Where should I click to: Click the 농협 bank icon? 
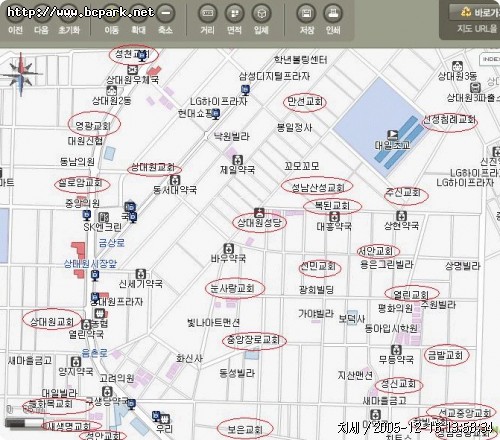coord(100,314)
